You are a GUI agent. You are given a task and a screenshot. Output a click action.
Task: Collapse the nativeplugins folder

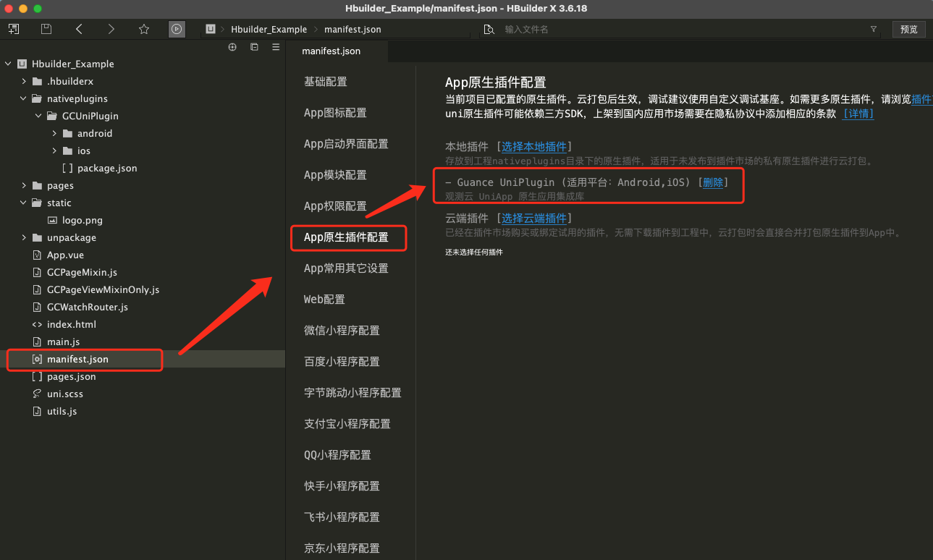[24, 98]
